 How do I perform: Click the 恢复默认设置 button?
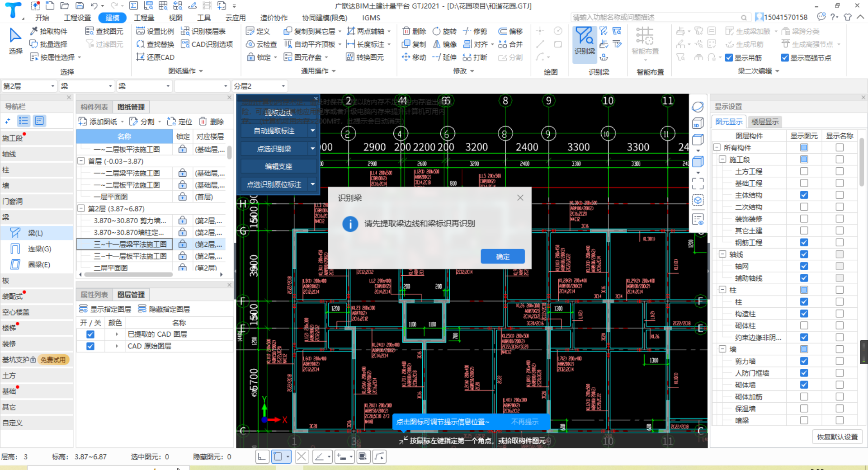pos(837,437)
